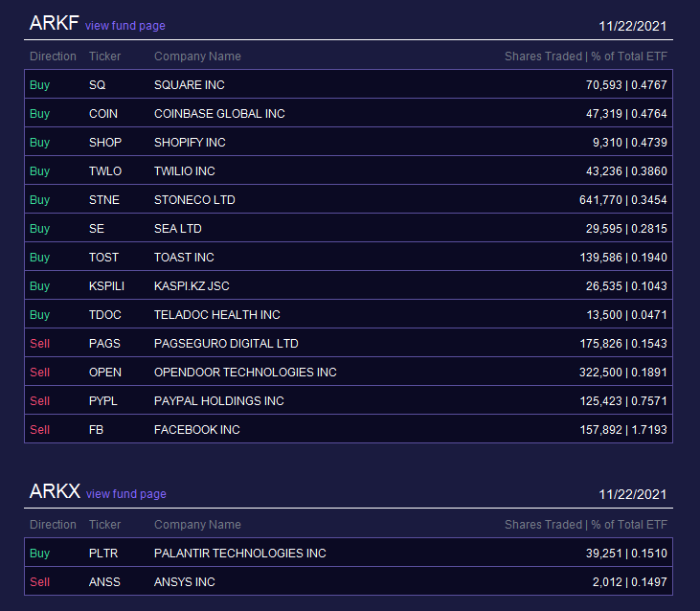
Task: Click ARKF Direction column header
Action: pos(53,57)
